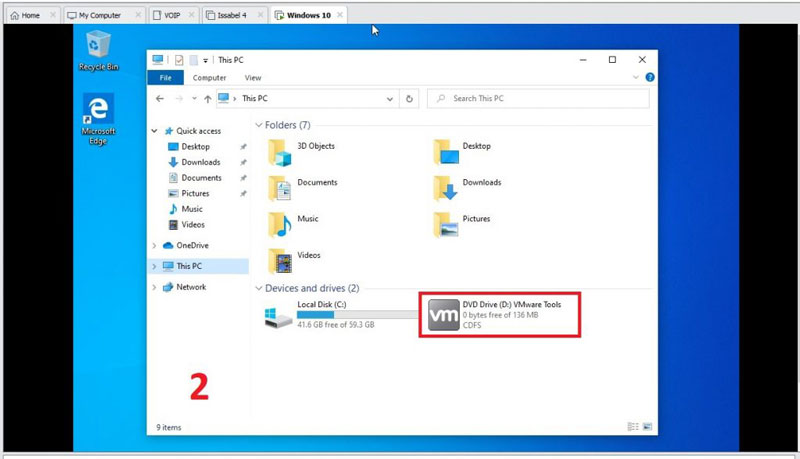Minimize the This PC window
The width and height of the screenshot is (800, 459).
click(x=583, y=60)
